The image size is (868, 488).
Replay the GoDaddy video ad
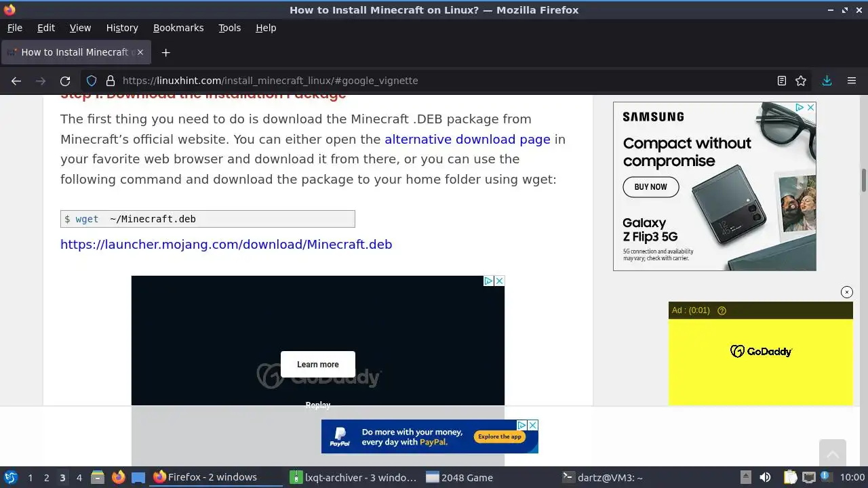click(x=318, y=405)
